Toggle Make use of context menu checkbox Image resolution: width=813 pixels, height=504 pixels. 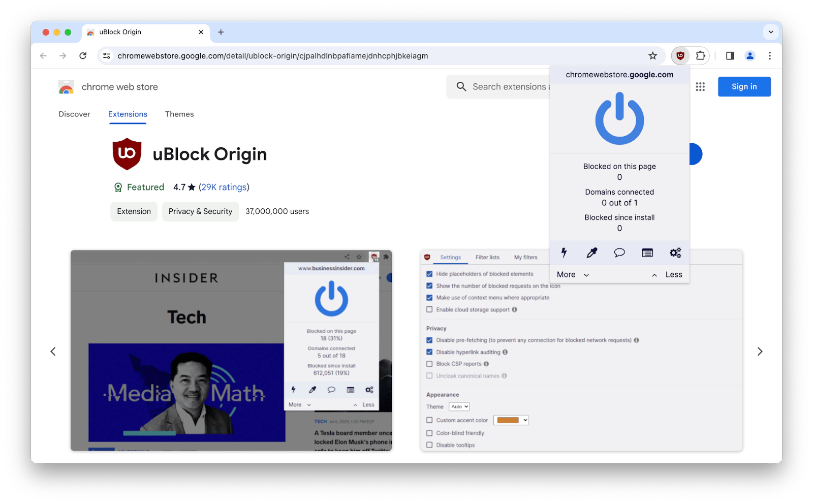429,298
